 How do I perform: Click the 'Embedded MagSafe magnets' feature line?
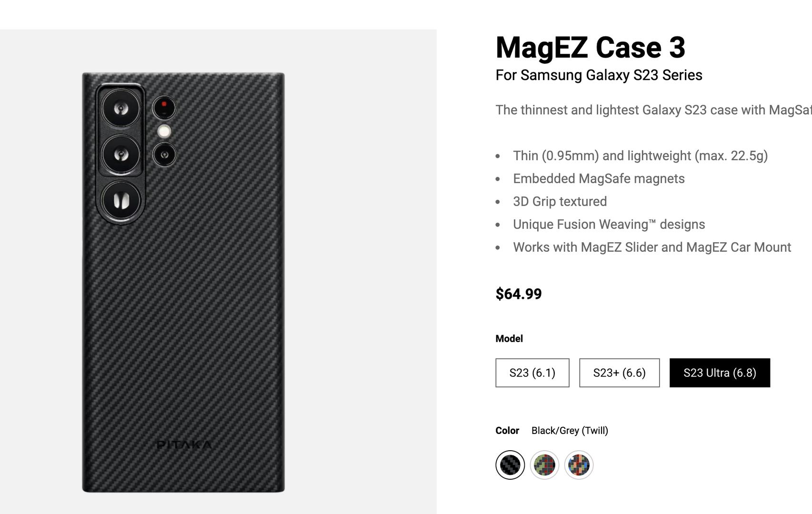click(599, 178)
